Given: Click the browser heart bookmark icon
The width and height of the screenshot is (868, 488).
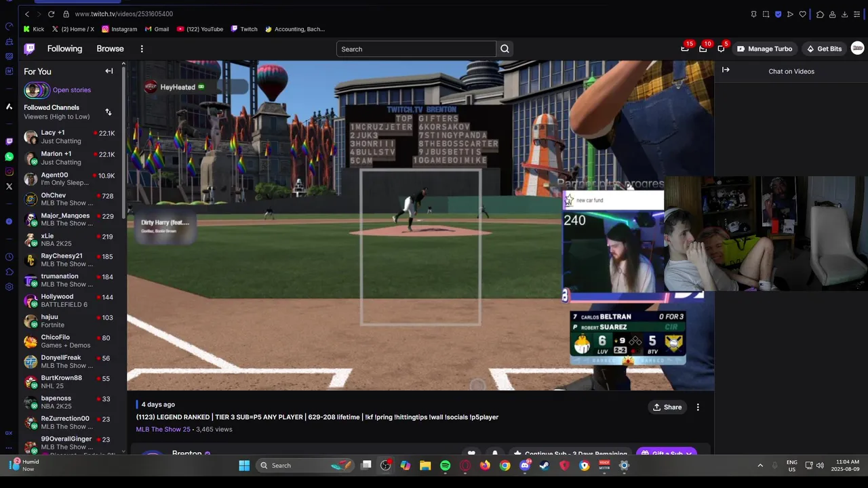Looking at the screenshot, I should pos(802,14).
